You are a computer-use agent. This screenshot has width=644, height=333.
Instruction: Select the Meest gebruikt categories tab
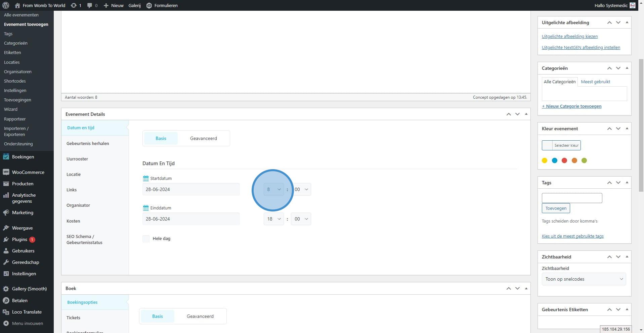point(595,82)
